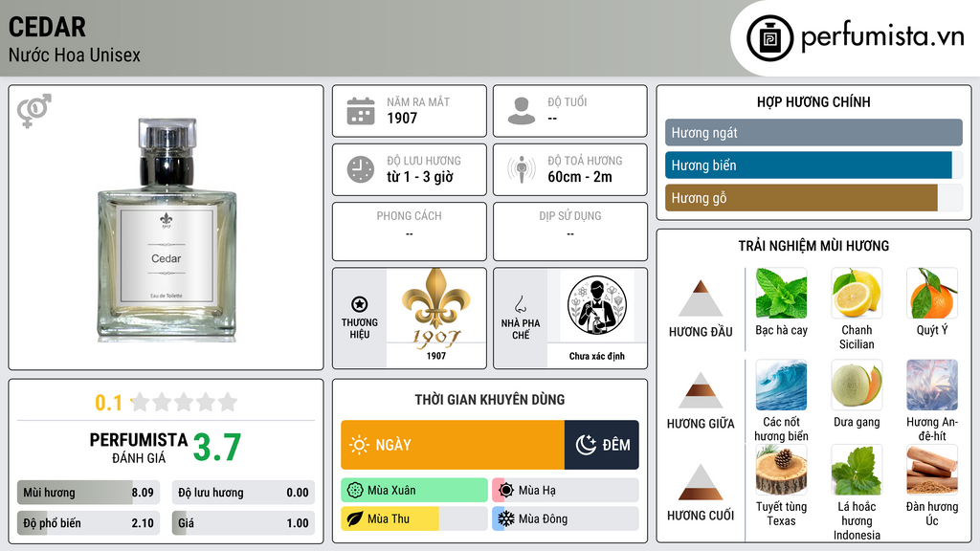Click the perfumista.vn bottle logo icon
This screenshot has height=551, width=980.
pyautogui.click(x=769, y=38)
